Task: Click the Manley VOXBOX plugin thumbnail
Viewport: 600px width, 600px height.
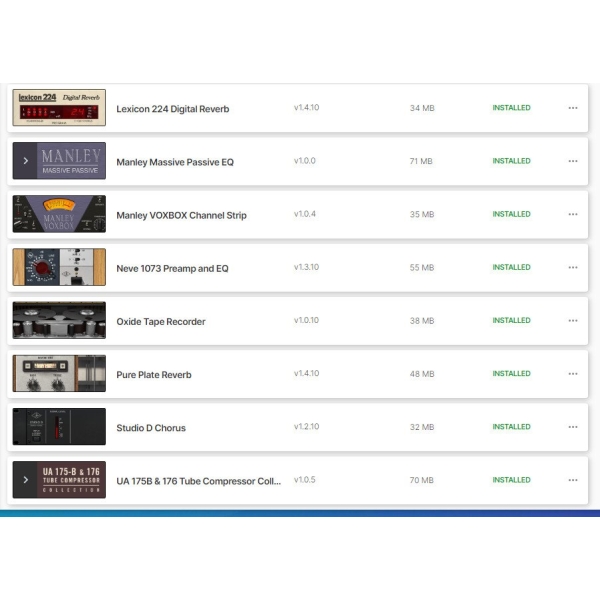Action: click(x=59, y=214)
